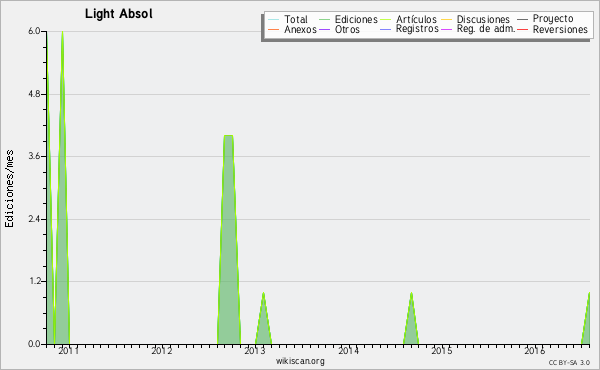Click the 1.2 y-axis value
600x370 pixels.
tap(34, 281)
